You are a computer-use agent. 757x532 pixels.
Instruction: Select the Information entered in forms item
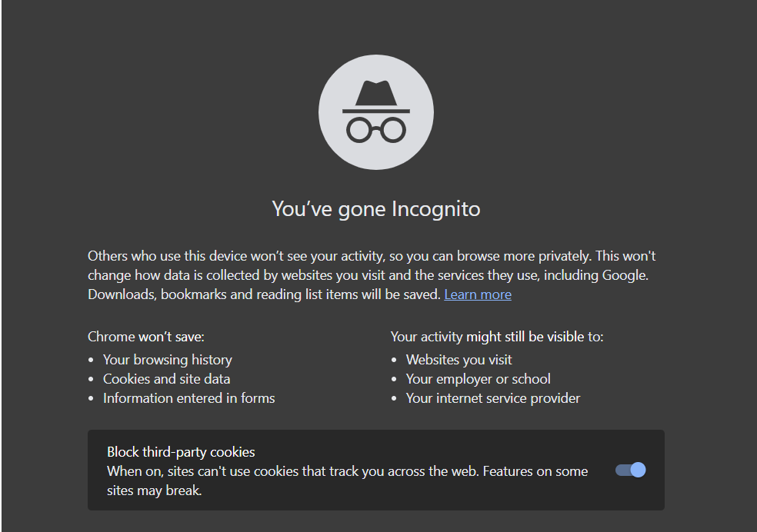[188, 397]
